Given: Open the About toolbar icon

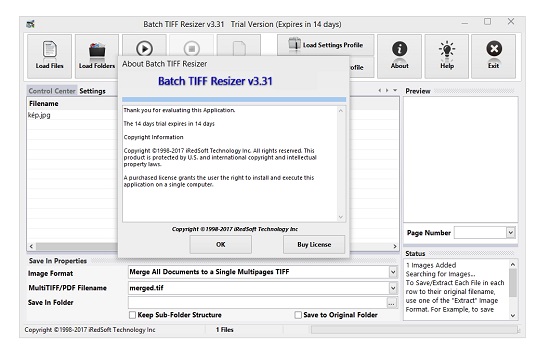Looking at the screenshot, I should [x=399, y=56].
